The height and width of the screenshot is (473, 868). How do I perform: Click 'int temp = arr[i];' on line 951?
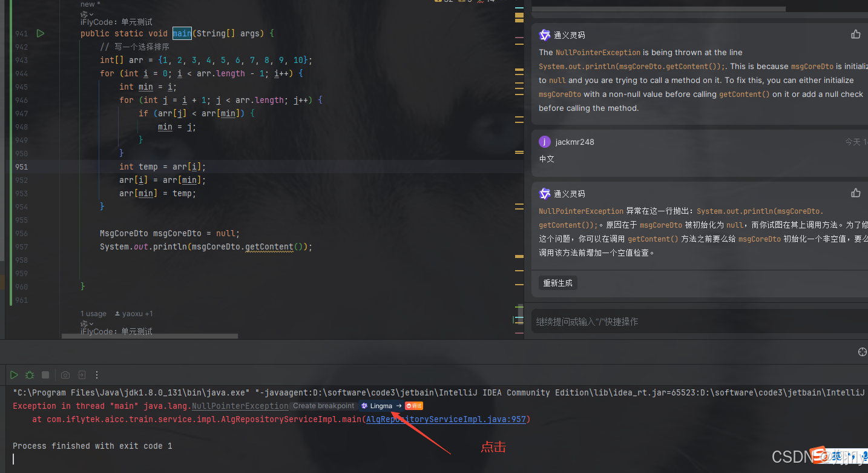pos(163,167)
